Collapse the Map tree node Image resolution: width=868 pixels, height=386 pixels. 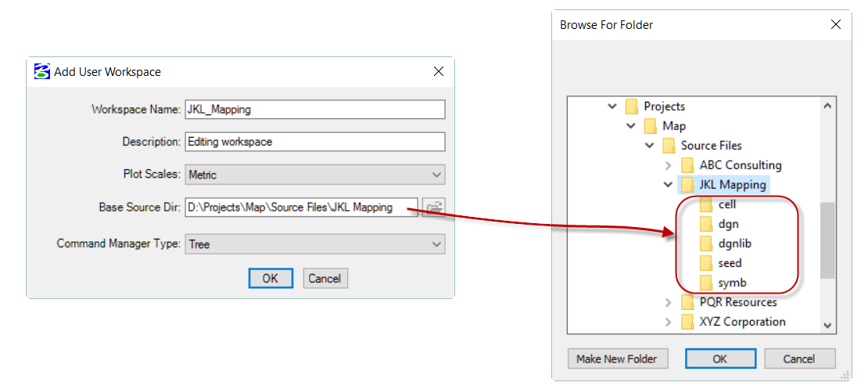click(631, 126)
